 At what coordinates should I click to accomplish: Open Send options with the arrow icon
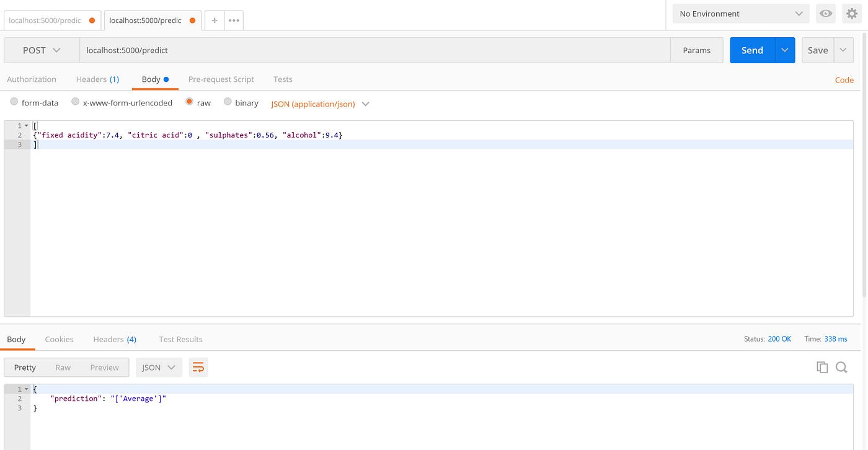point(784,50)
